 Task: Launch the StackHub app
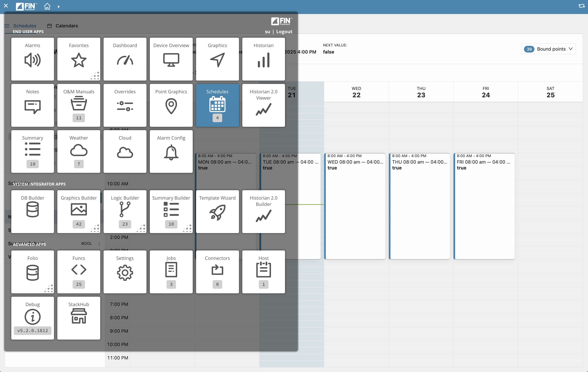click(x=79, y=318)
